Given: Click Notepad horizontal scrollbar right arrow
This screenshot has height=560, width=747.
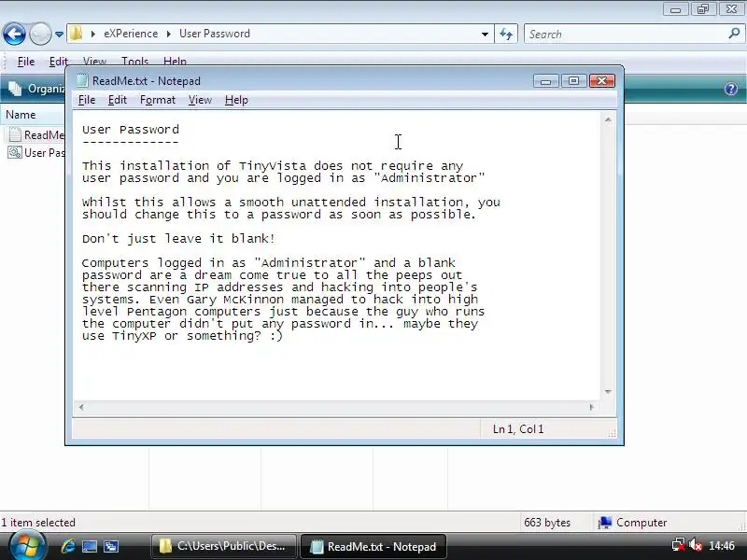Looking at the screenshot, I should click(x=592, y=407).
